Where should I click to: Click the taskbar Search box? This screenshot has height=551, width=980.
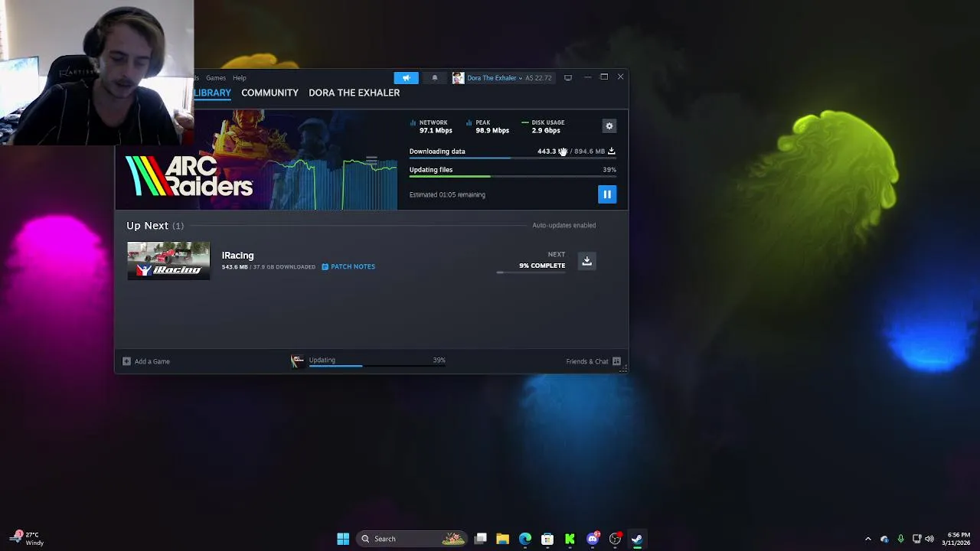click(x=412, y=539)
